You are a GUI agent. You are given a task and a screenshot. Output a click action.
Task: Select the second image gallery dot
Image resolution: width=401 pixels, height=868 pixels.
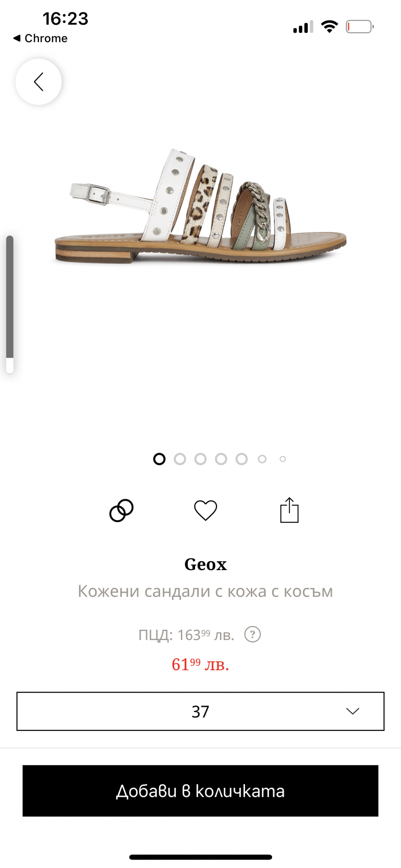click(x=180, y=459)
